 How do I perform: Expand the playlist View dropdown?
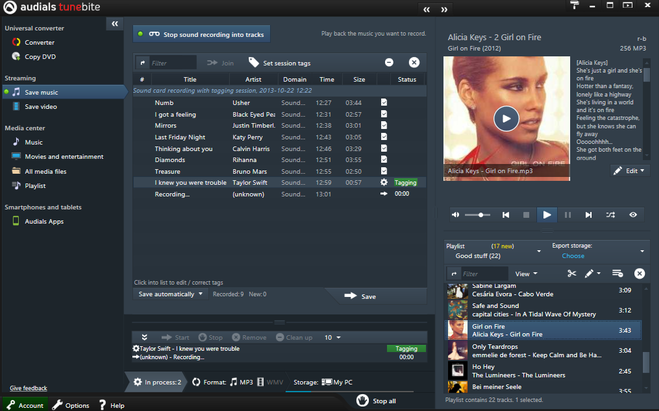[x=526, y=273]
